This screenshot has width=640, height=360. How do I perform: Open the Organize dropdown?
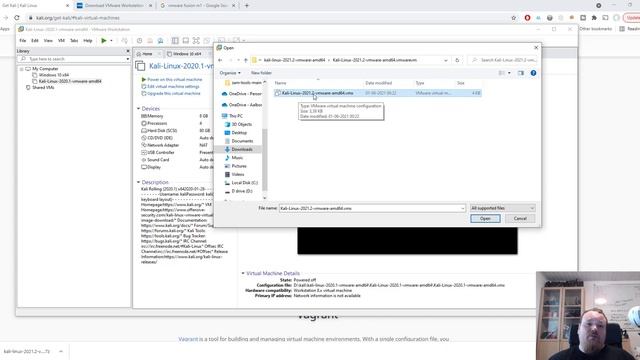click(x=230, y=73)
